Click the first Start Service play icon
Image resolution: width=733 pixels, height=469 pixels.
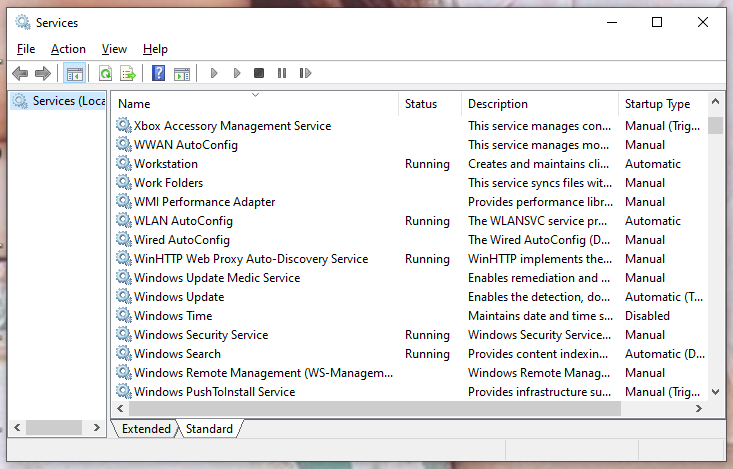pos(214,73)
